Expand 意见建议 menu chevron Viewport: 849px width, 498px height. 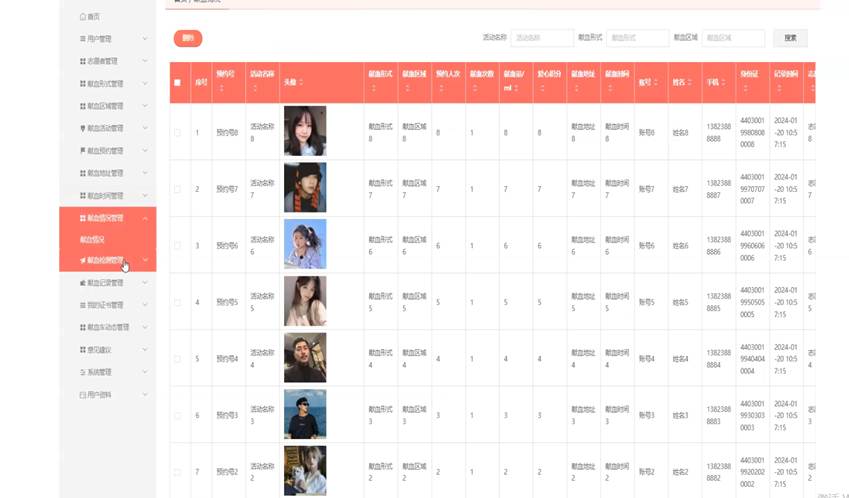click(145, 350)
